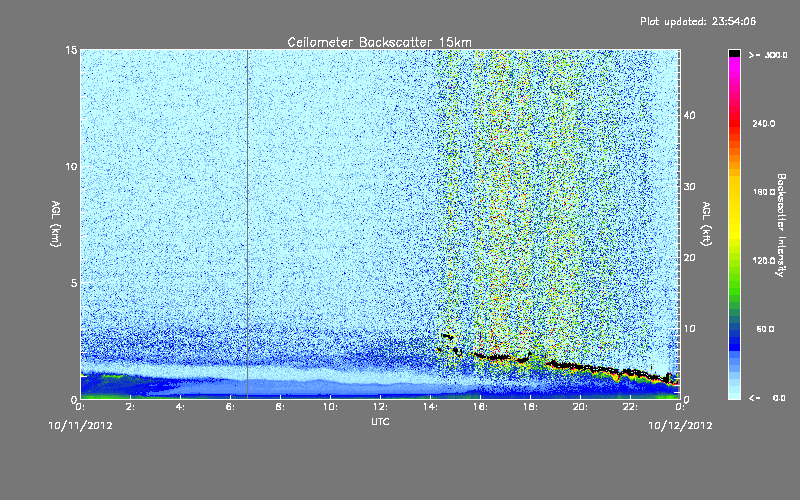Image resolution: width=800 pixels, height=500 pixels.
Task: Click the 5 km tick label on left axis
Action: click(x=73, y=283)
